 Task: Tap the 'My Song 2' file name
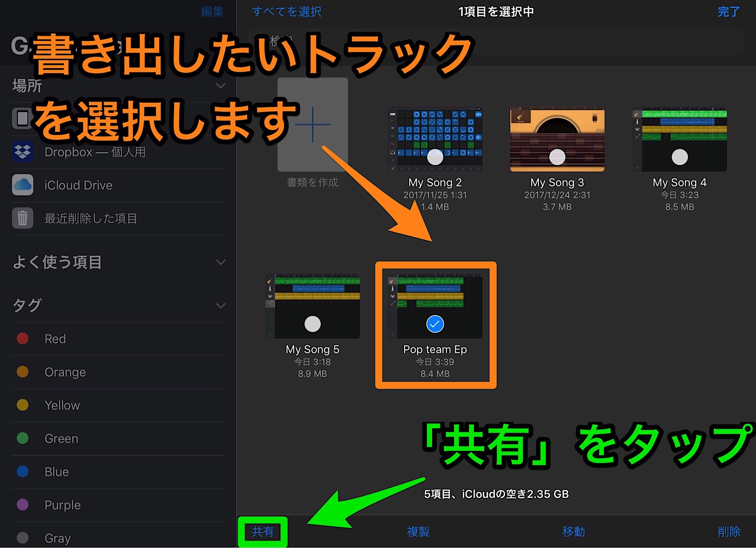435,182
